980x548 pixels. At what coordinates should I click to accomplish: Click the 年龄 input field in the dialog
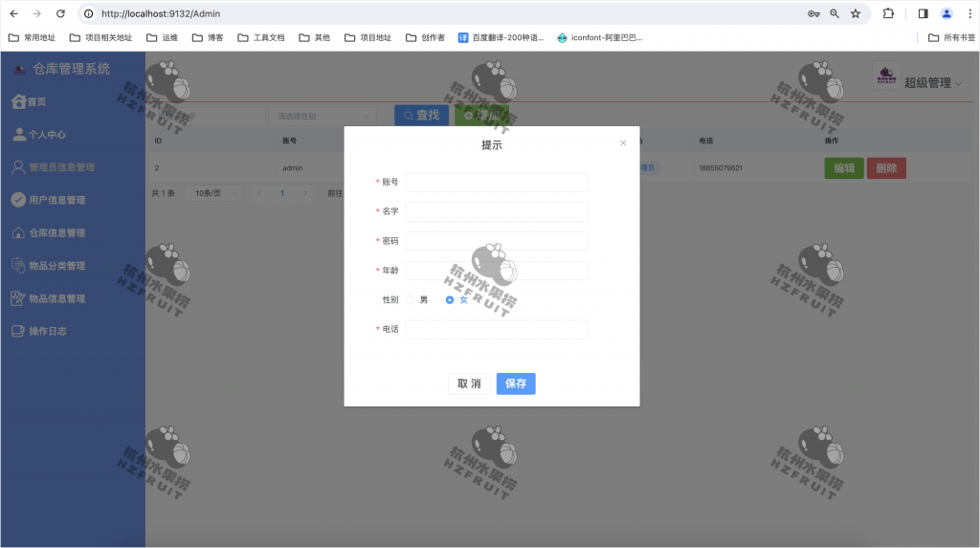tap(497, 271)
